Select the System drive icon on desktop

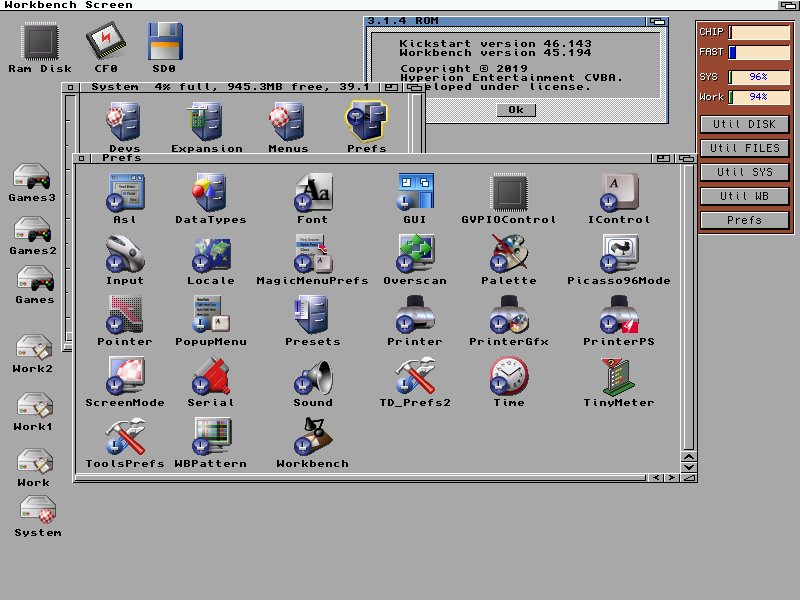(x=38, y=510)
